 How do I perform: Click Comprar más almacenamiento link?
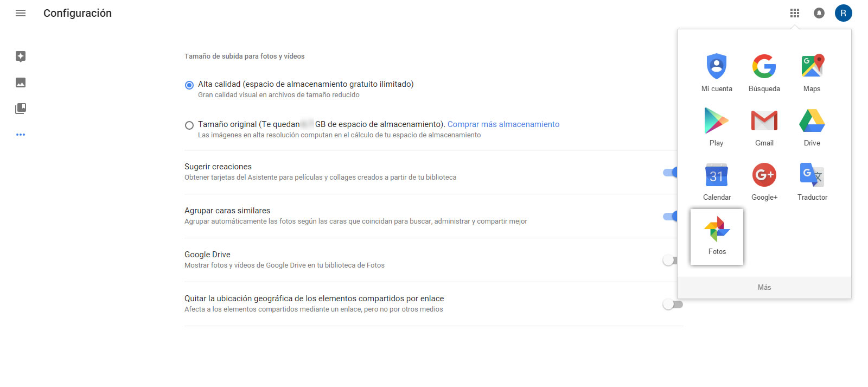(x=503, y=124)
